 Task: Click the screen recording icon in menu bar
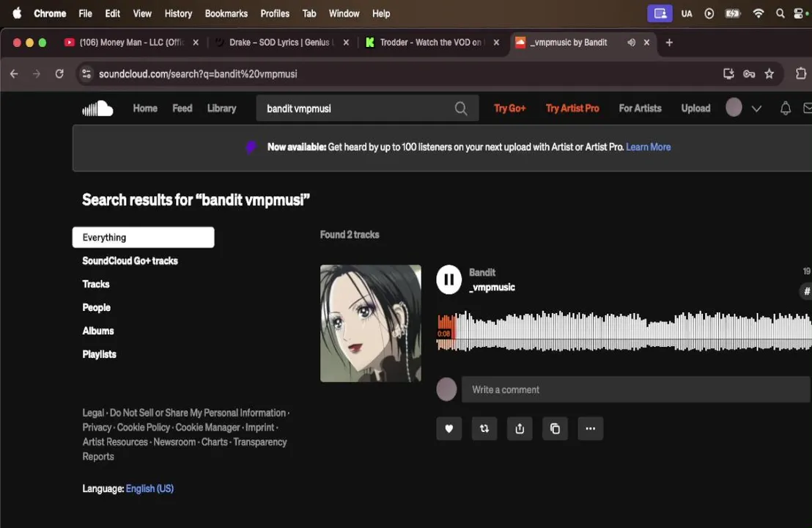pos(660,13)
